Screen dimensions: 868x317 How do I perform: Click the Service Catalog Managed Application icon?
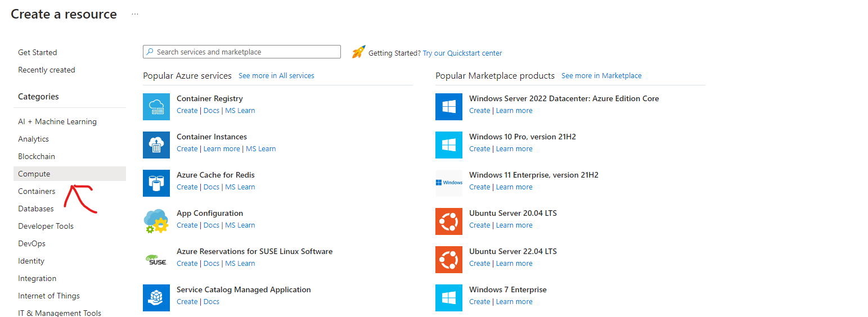156,298
